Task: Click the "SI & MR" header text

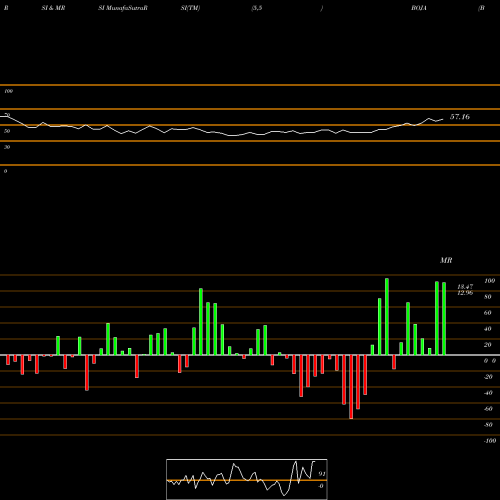Action: coord(53,8)
